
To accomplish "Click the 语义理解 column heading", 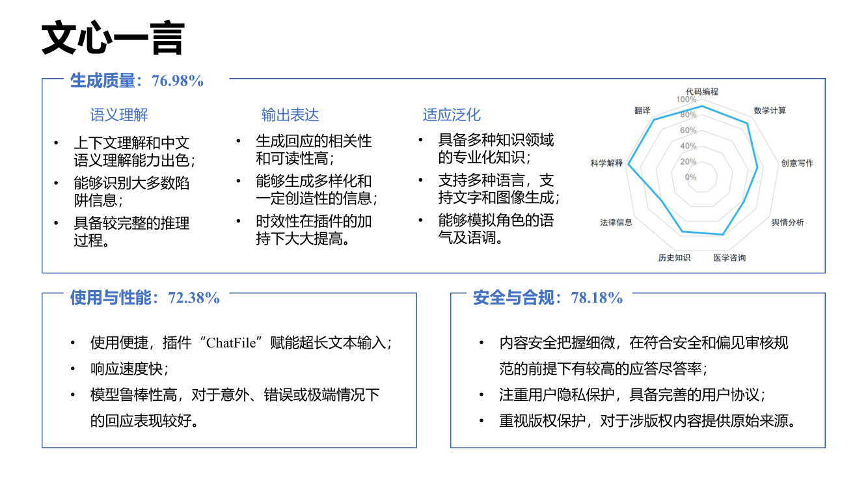I will (x=119, y=115).
